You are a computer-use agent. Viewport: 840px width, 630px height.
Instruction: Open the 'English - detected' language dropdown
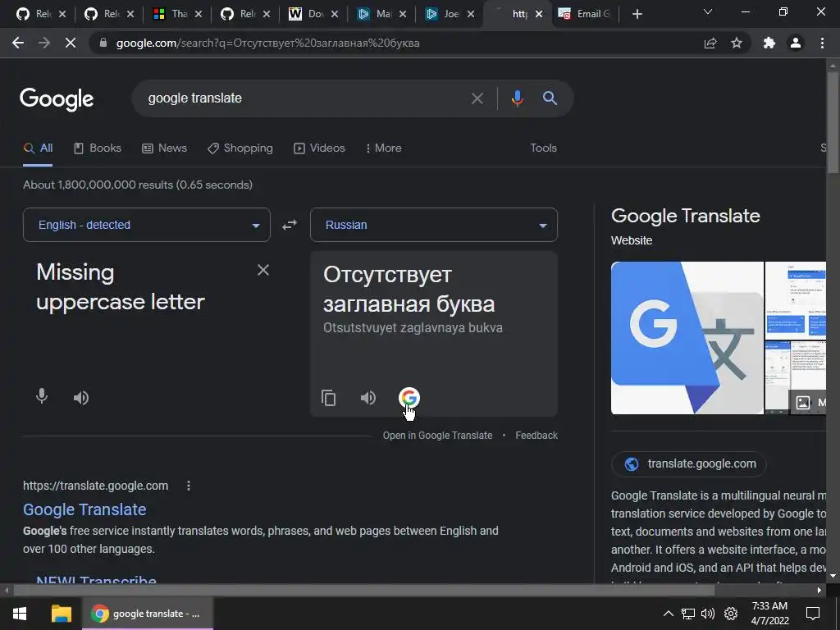click(147, 225)
